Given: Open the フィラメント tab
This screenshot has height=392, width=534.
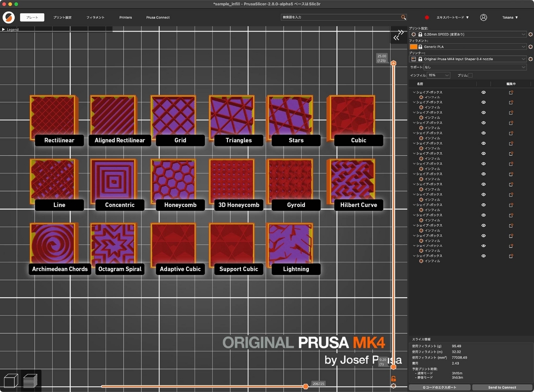Looking at the screenshot, I should point(95,17).
